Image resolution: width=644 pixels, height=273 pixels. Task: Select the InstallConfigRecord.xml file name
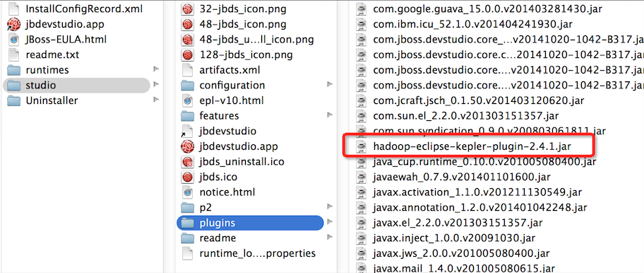coord(84,8)
